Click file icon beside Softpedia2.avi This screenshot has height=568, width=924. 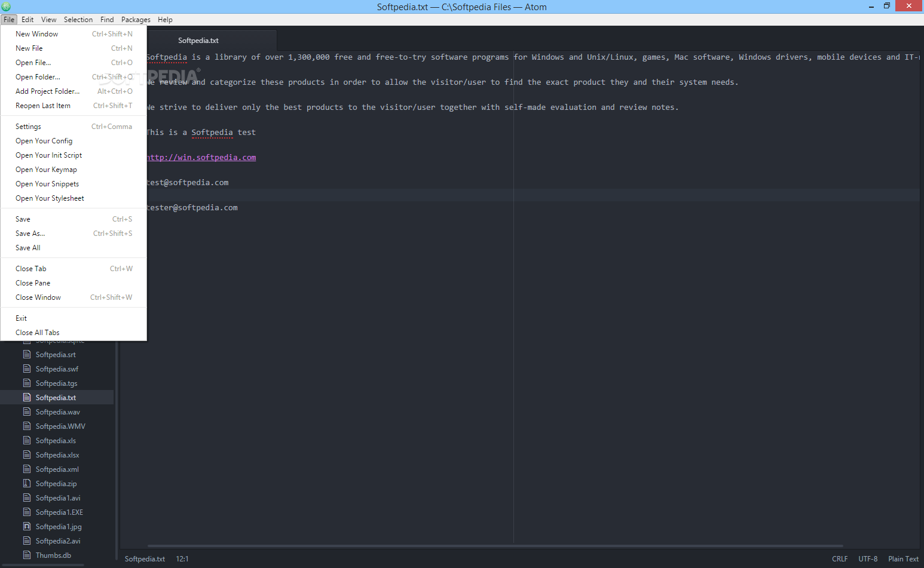pos(27,541)
